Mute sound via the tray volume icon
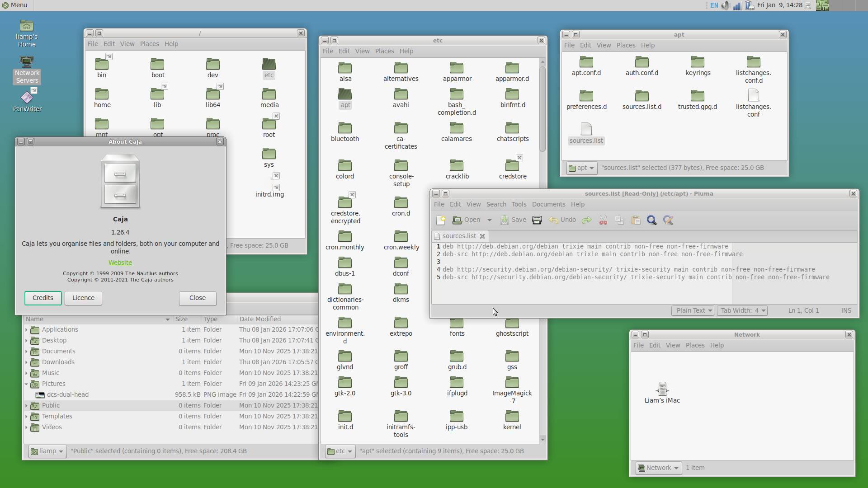The image size is (868, 488). coord(725,5)
